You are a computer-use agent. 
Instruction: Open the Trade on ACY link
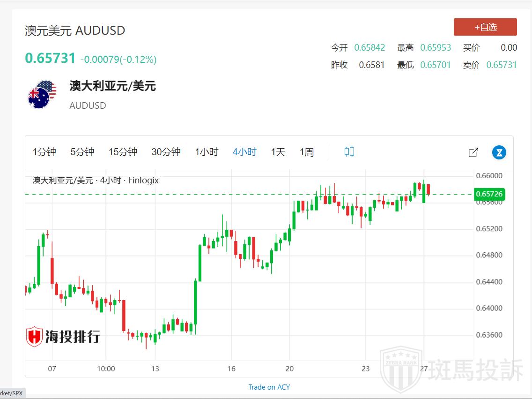pyautogui.click(x=269, y=387)
